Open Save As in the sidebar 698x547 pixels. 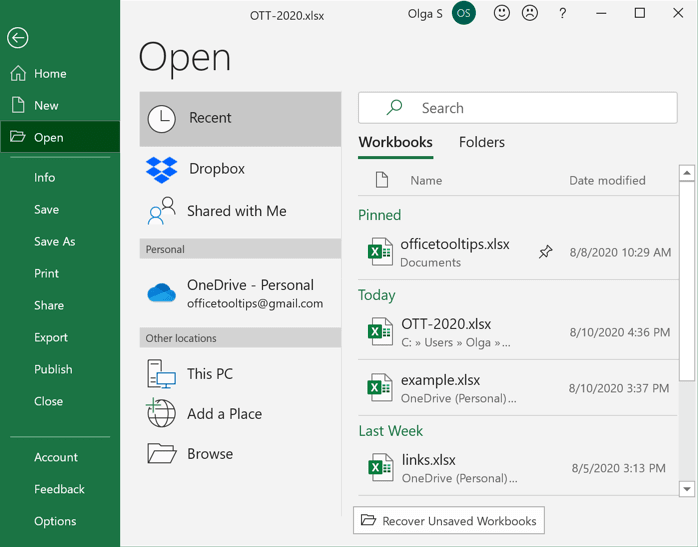tap(54, 241)
